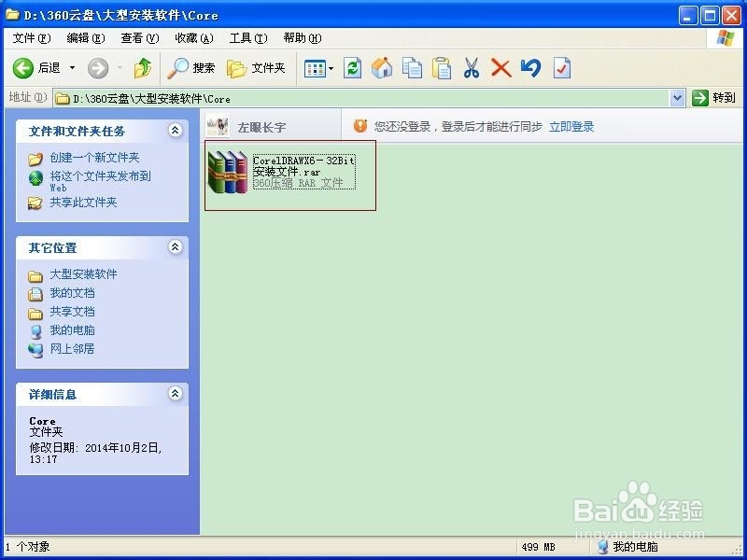This screenshot has height=560, width=747.
Task: Close the Explorer window
Action: [x=731, y=16]
